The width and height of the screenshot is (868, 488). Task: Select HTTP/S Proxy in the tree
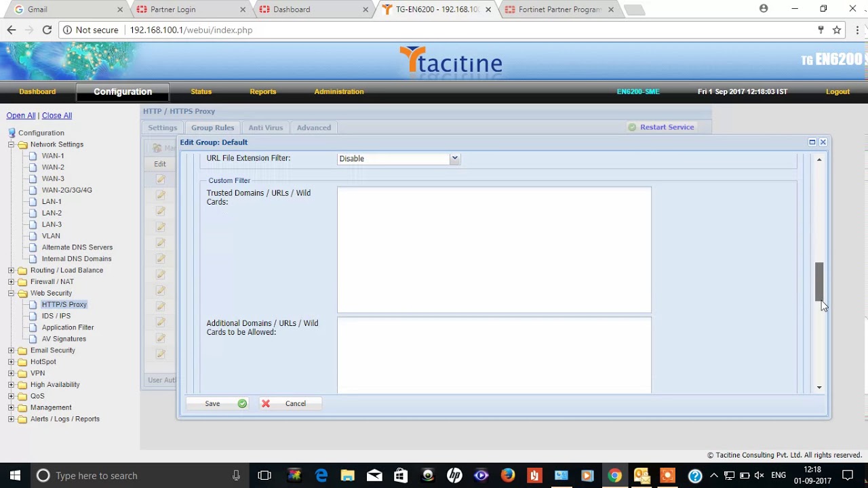click(x=64, y=305)
